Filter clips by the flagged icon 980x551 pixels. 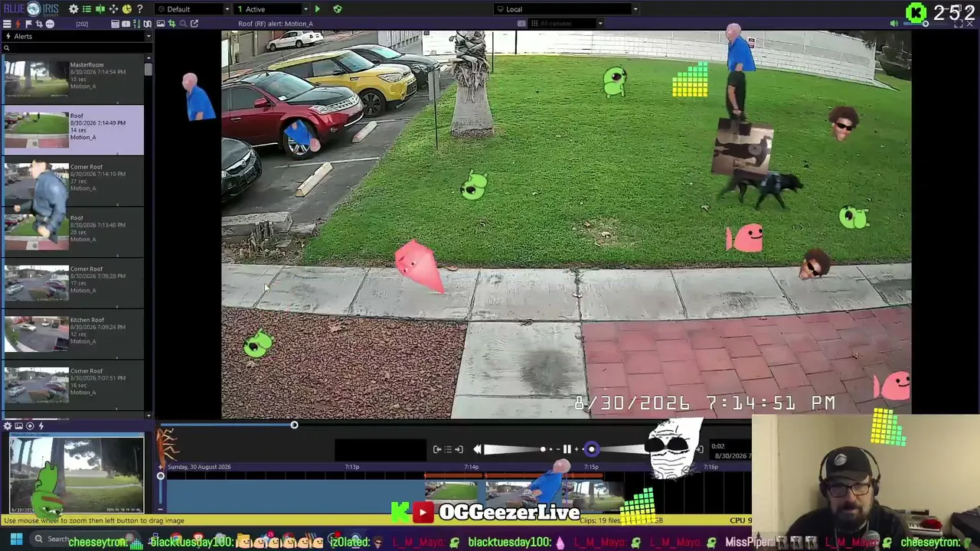coord(28,24)
